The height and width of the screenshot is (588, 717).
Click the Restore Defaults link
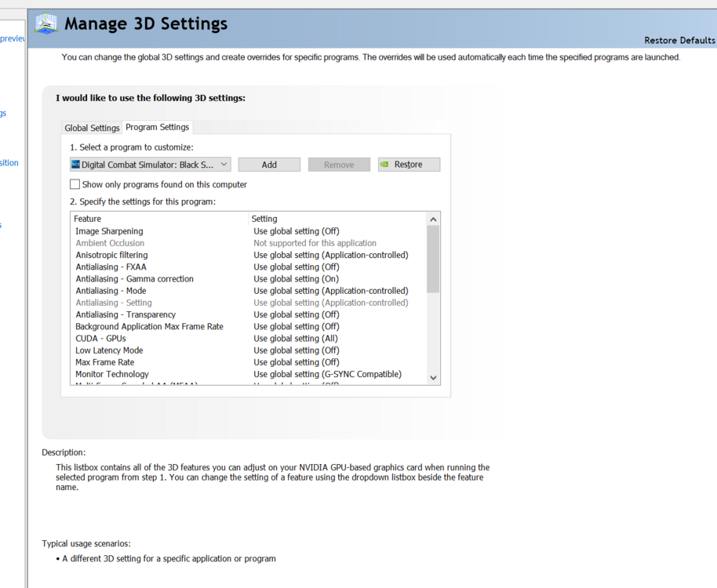click(x=679, y=41)
